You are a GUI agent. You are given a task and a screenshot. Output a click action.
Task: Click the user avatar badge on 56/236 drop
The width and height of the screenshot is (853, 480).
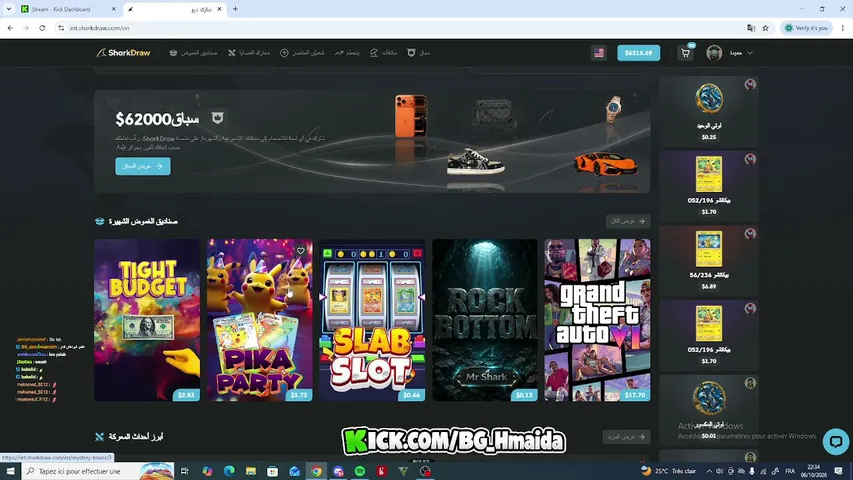coord(750,233)
